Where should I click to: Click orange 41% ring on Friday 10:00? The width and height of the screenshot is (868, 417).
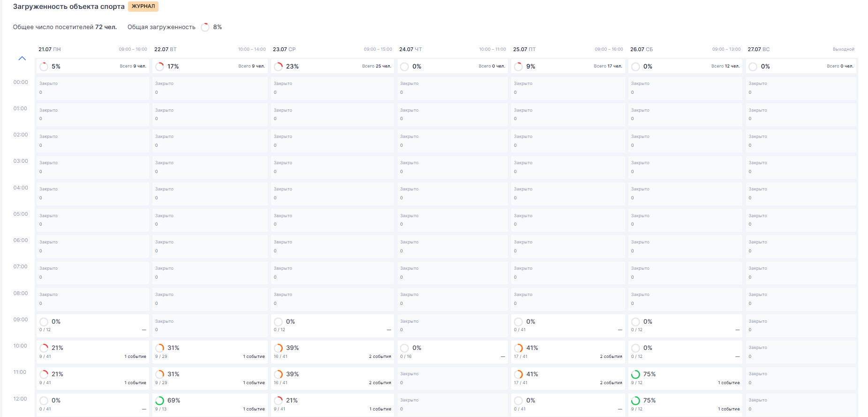pos(519,348)
